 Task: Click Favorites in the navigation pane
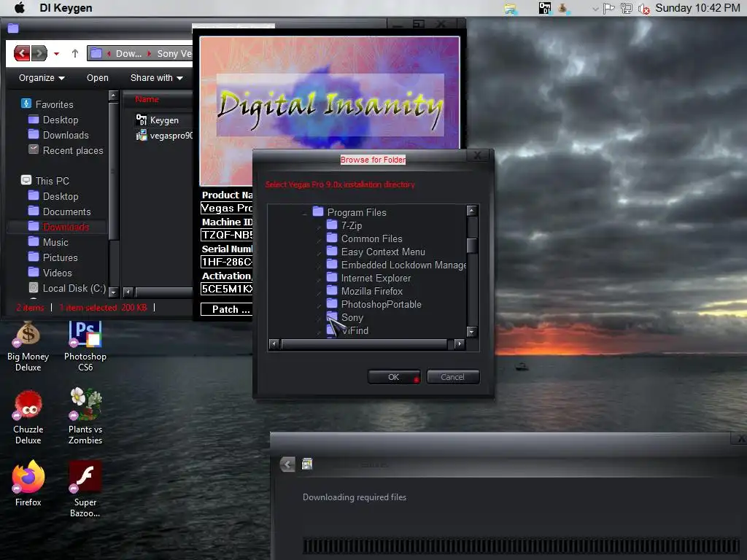47,104
